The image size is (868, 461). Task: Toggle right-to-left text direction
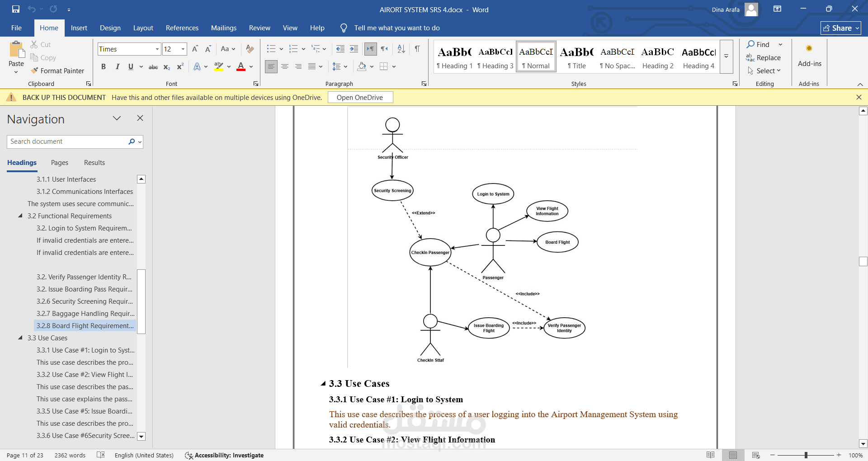click(x=384, y=49)
